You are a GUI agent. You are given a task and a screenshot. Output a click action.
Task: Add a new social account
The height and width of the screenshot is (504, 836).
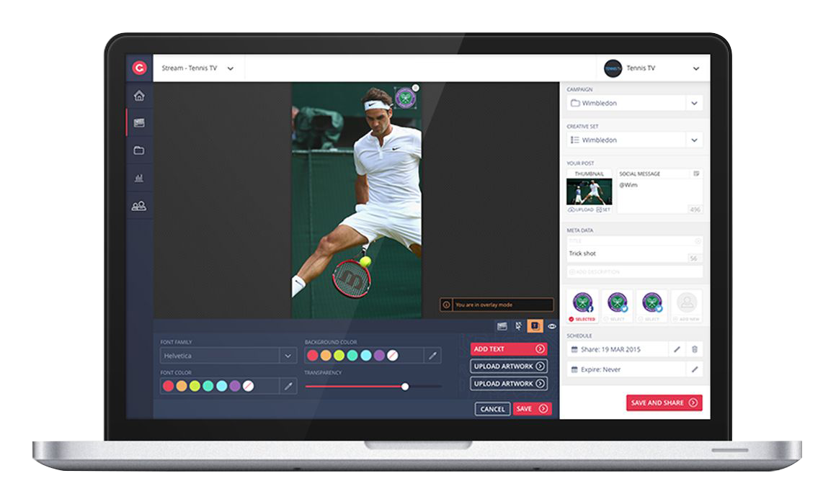687,306
